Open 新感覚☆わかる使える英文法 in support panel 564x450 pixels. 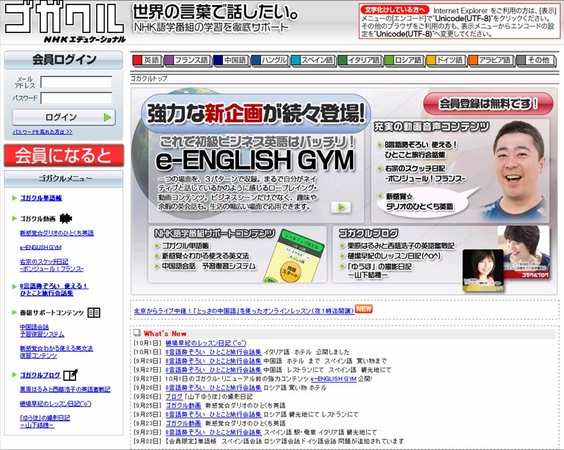[x=205, y=256]
